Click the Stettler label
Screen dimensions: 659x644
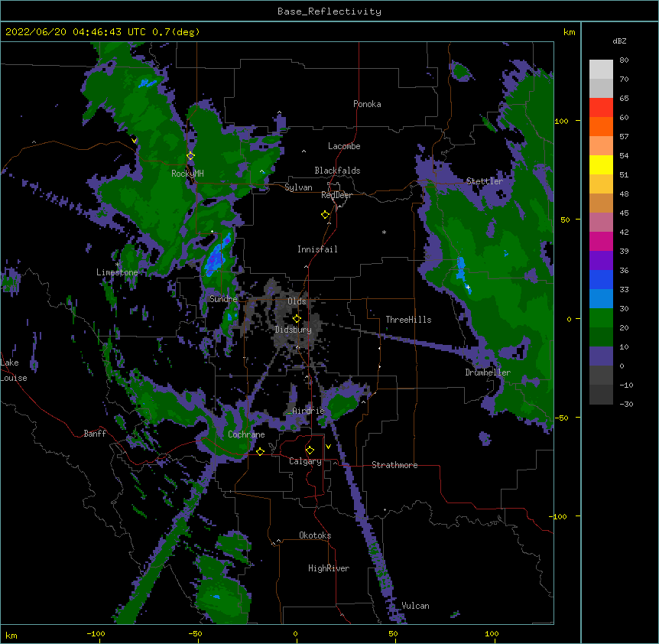click(x=485, y=181)
